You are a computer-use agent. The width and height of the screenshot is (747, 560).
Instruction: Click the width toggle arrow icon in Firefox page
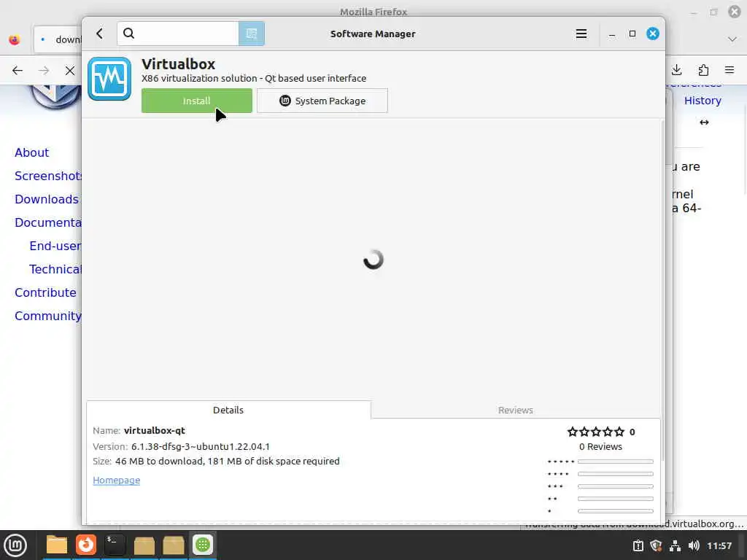click(x=704, y=122)
